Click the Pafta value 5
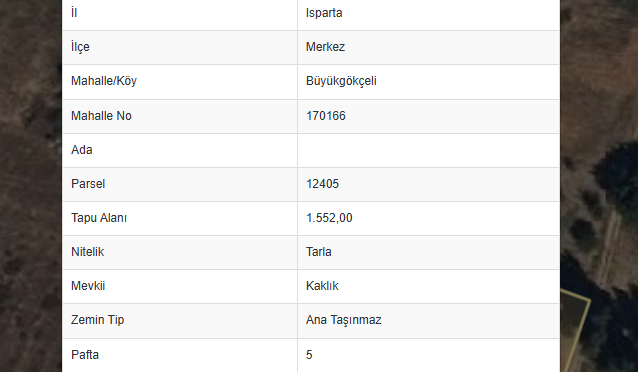Image resolution: width=638 pixels, height=372 pixels. click(x=309, y=355)
